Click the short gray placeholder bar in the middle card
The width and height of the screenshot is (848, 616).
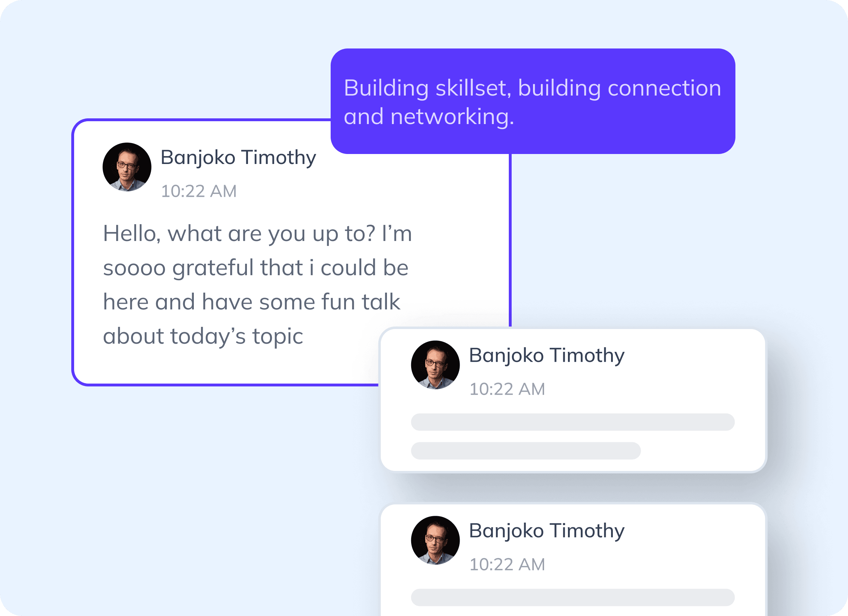(525, 451)
